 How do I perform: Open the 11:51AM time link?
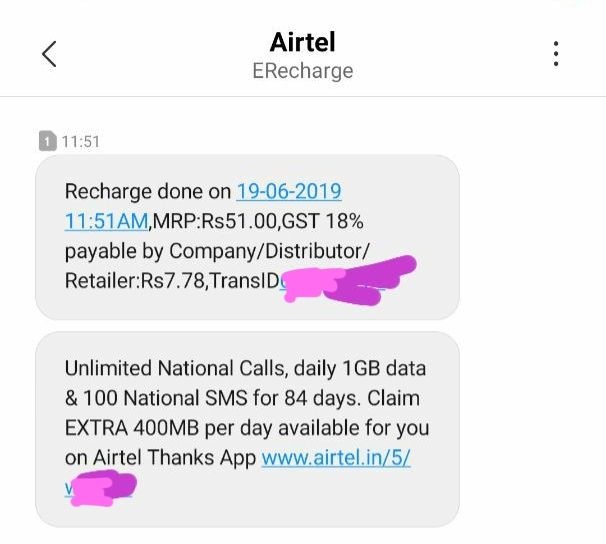coord(106,222)
